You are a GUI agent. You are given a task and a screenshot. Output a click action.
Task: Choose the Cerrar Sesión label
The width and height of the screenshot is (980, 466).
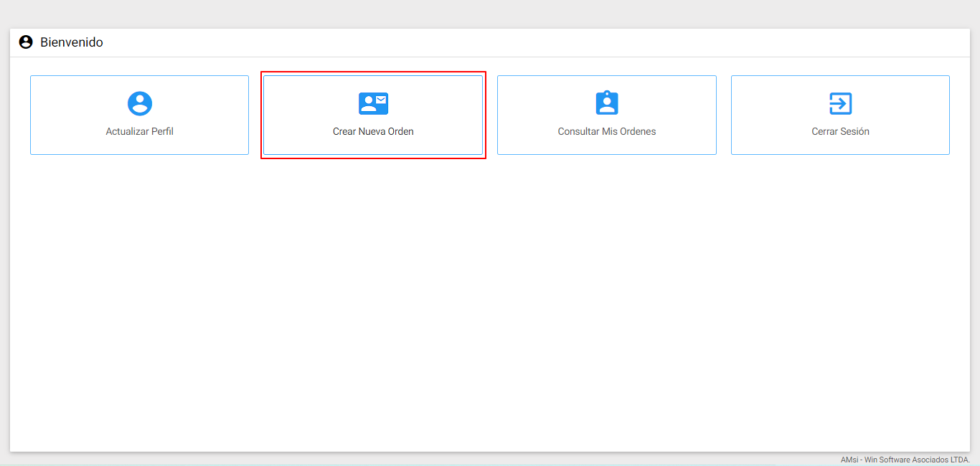[840, 132]
